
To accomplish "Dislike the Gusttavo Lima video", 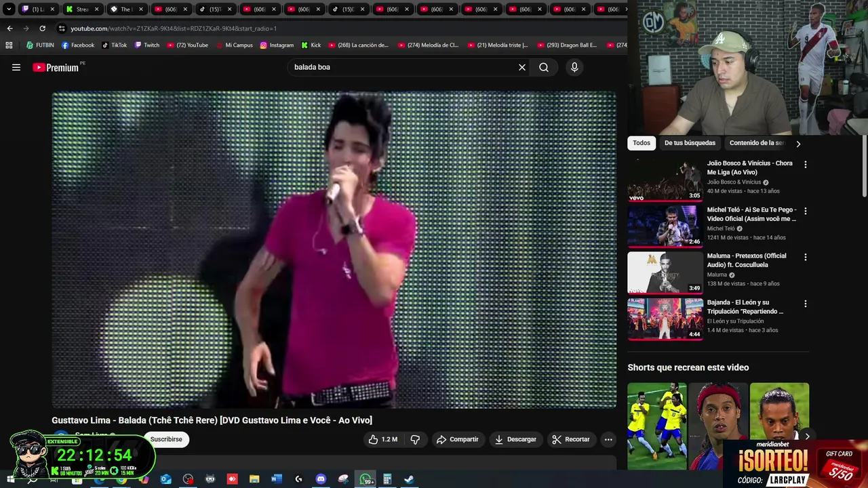I will coord(415,439).
